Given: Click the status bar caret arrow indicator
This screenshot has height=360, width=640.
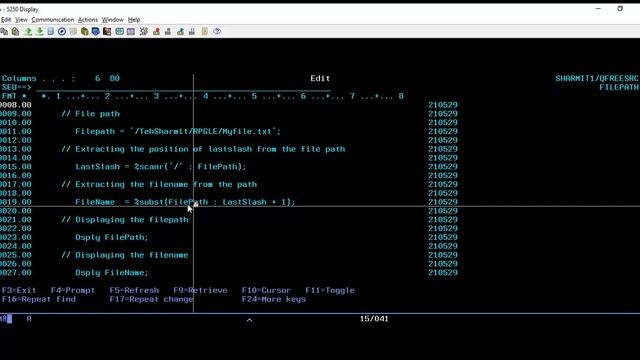Looking at the screenshot, I should 249,320.
